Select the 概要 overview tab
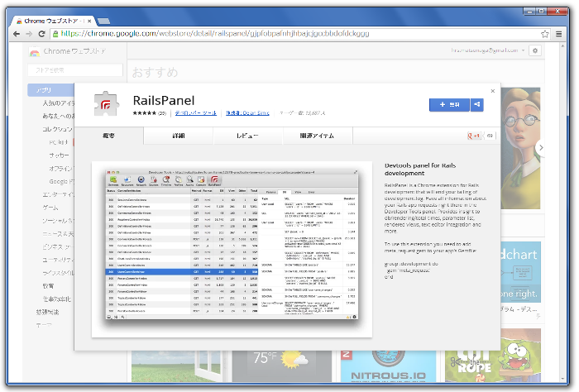 point(108,136)
